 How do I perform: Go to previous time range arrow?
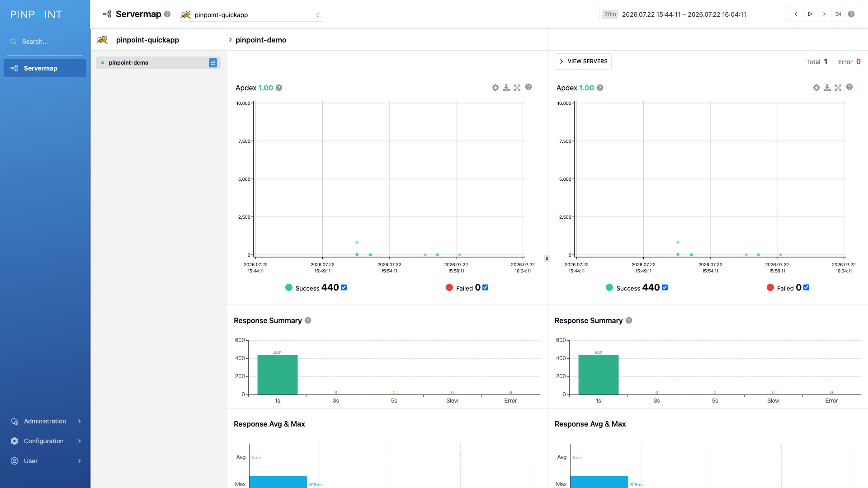[796, 14]
